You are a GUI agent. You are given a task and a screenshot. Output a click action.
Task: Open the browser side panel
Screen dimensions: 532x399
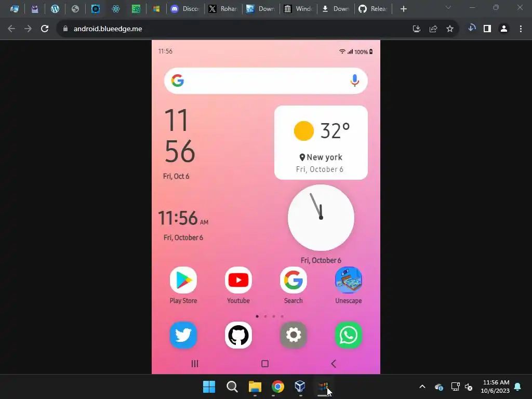click(x=487, y=29)
